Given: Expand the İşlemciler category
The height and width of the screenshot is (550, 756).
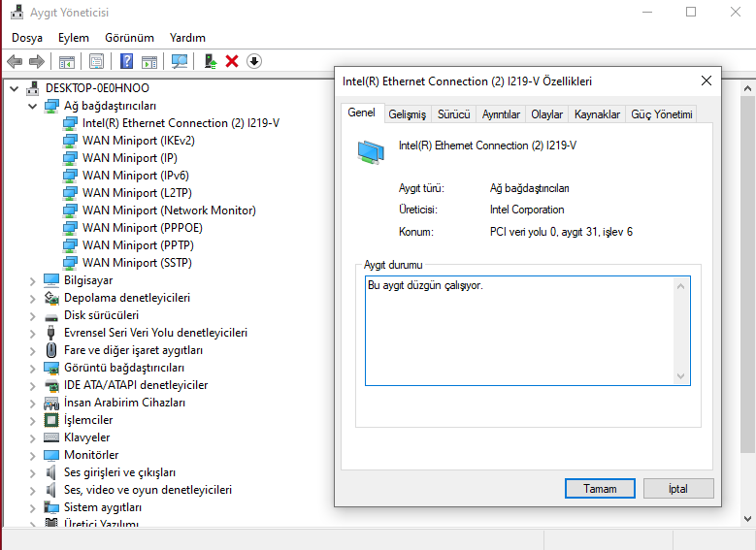Looking at the screenshot, I should click(32, 420).
